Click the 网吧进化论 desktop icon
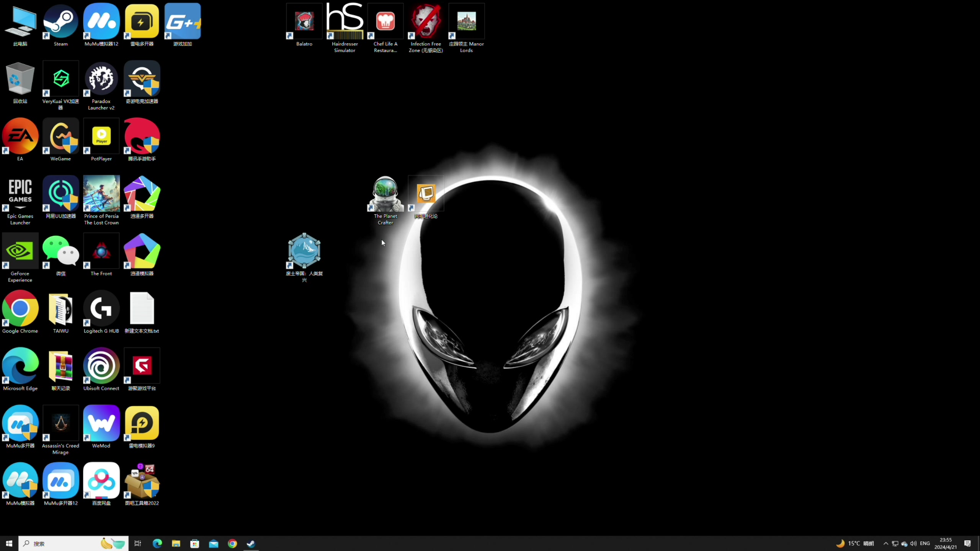 [x=426, y=197]
